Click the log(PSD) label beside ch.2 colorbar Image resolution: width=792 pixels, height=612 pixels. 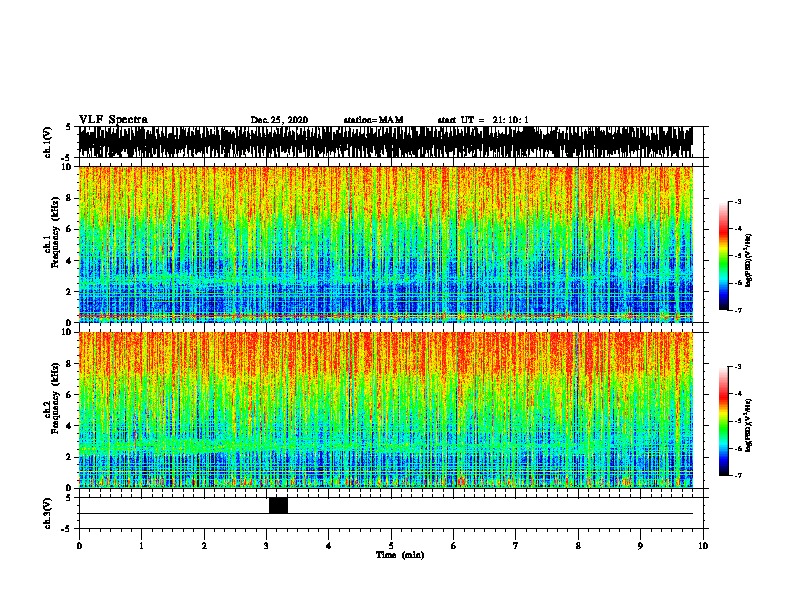tap(749, 425)
